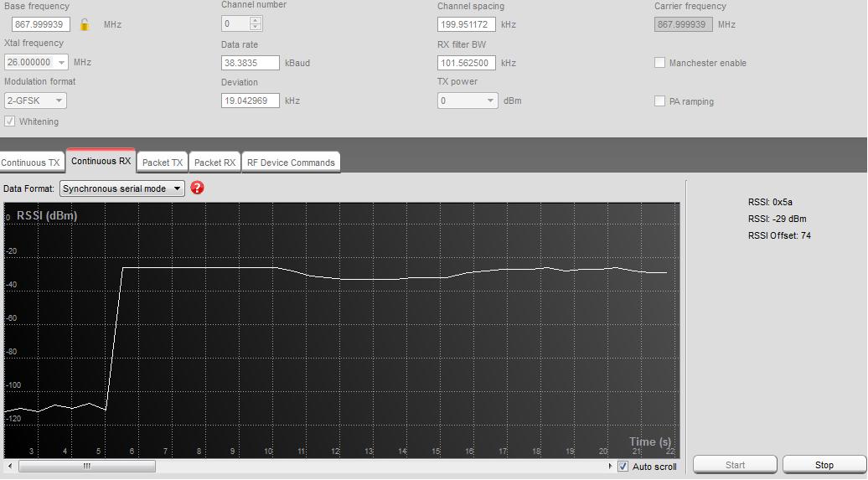This screenshot has width=868, height=480.
Task: Open the Data Format dropdown
Action: [121, 188]
